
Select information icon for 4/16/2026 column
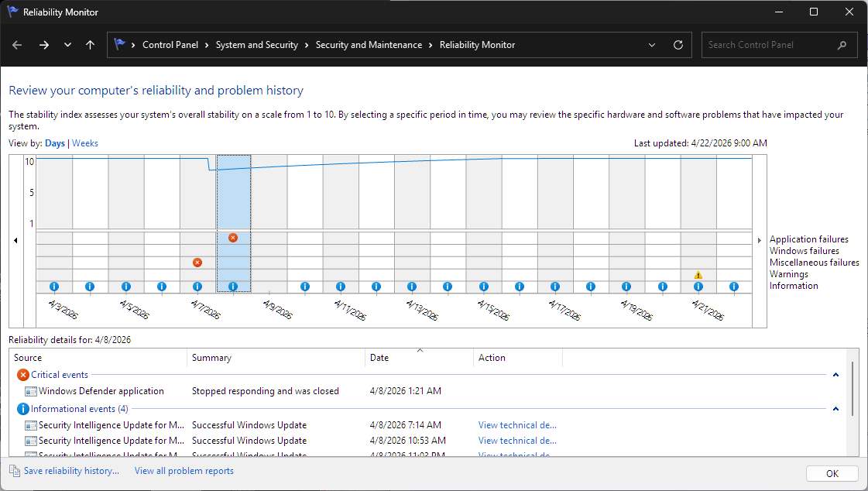pos(520,287)
